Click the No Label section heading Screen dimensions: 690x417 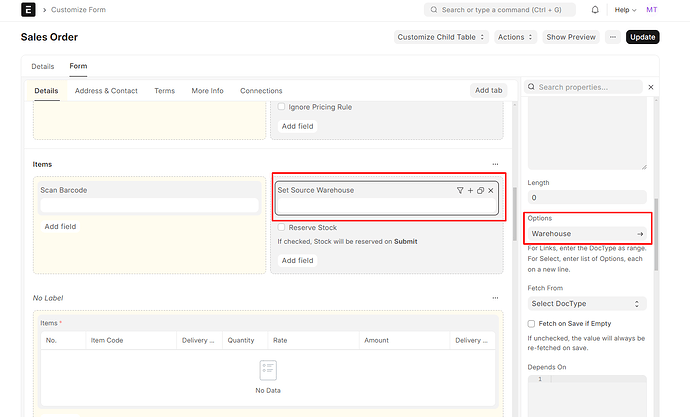point(48,298)
